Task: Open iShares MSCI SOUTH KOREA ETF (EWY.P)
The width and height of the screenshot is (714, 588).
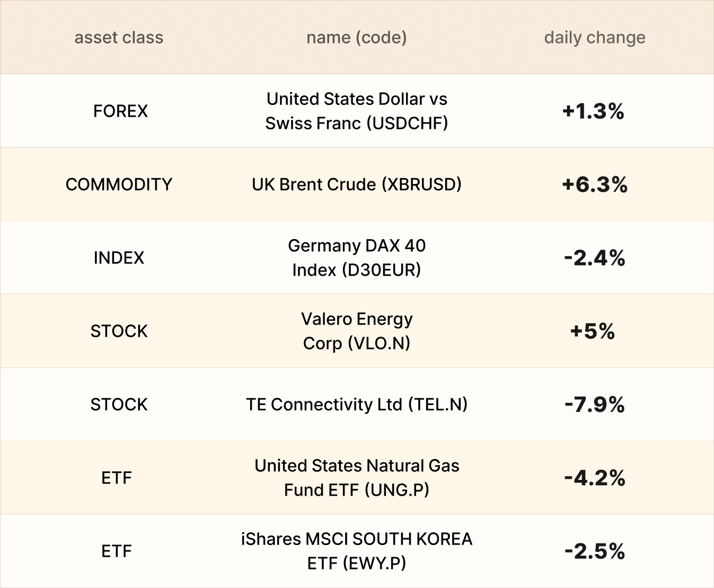Action: click(x=356, y=551)
